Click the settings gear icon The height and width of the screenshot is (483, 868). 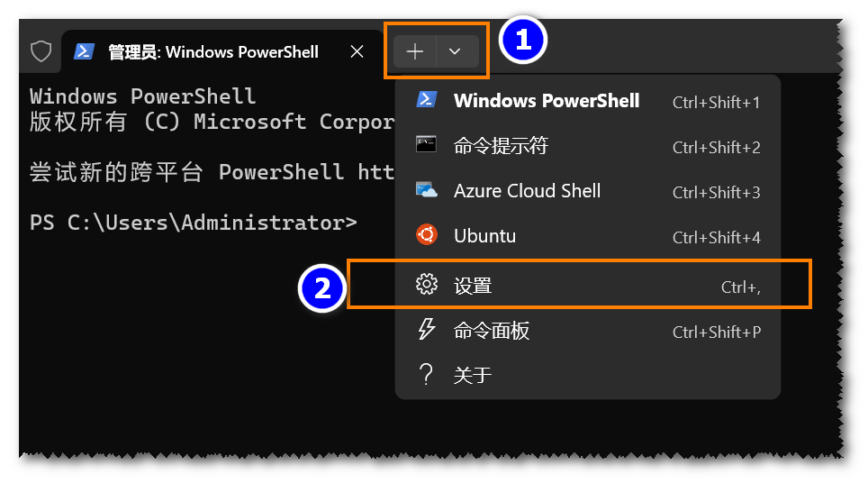click(x=426, y=284)
